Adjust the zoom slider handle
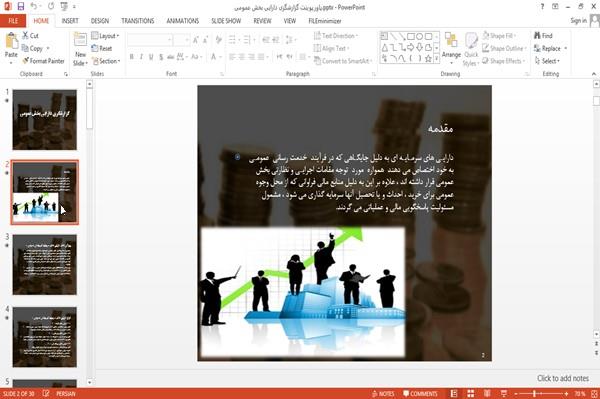600x399 pixels. 534,394
